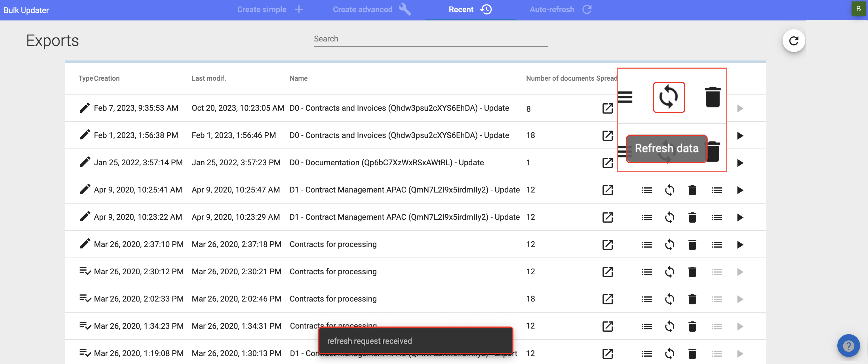Viewport: 868px width, 364px height.
Task: Click the refresh request received notification
Action: (416, 341)
